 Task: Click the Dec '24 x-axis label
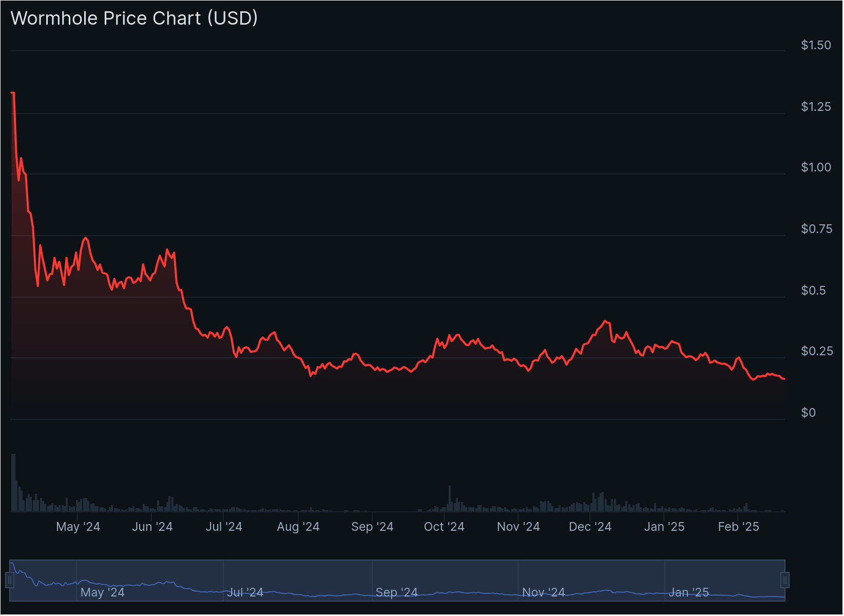click(590, 527)
